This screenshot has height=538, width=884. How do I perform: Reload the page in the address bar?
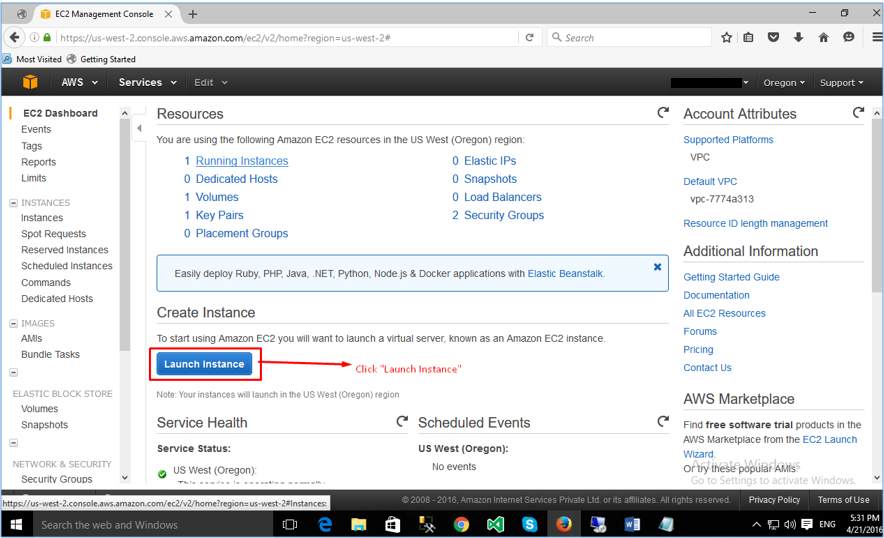click(x=529, y=37)
